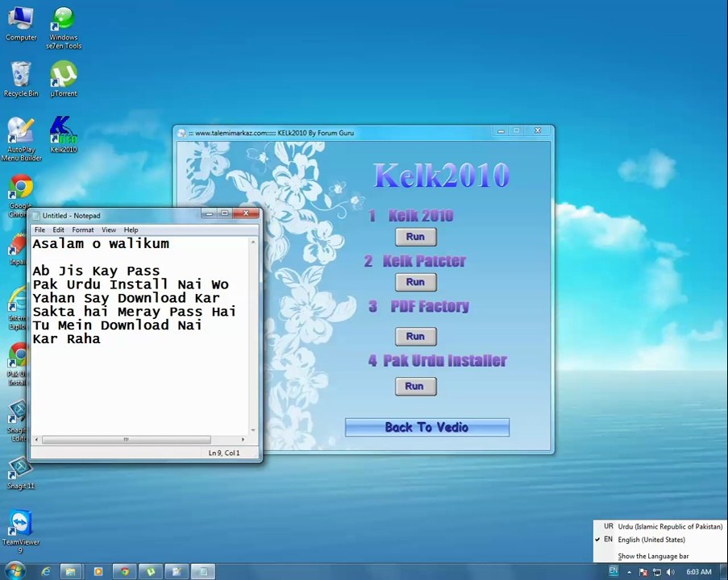728x580 pixels.
Task: Switch to Chrome on the taskbar
Action: [124, 572]
